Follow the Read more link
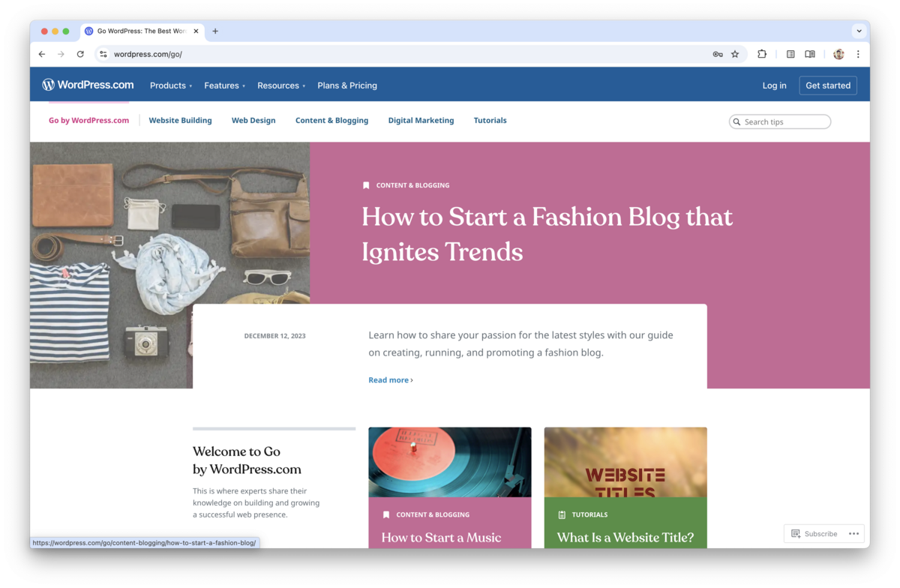The image size is (900, 588). point(390,380)
